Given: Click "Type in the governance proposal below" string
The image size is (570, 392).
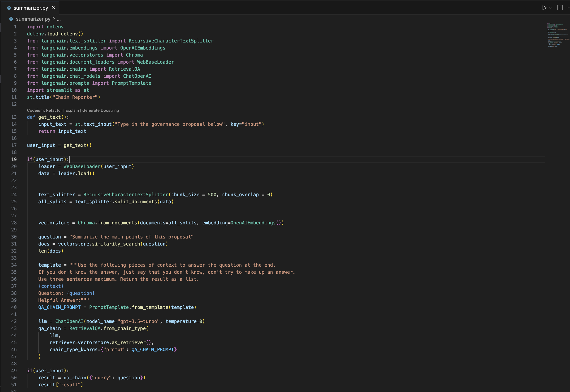Looking at the screenshot, I should [170, 124].
